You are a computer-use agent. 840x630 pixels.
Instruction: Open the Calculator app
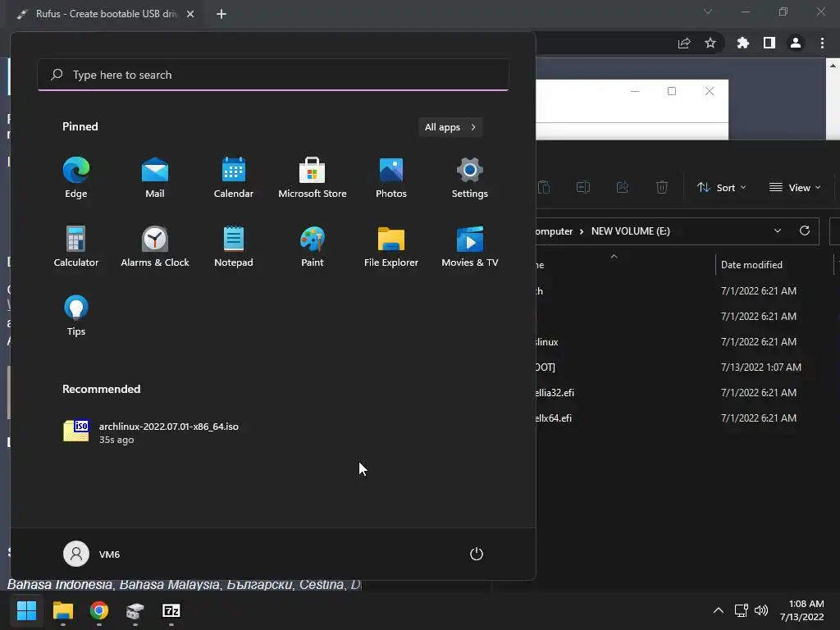point(76,246)
